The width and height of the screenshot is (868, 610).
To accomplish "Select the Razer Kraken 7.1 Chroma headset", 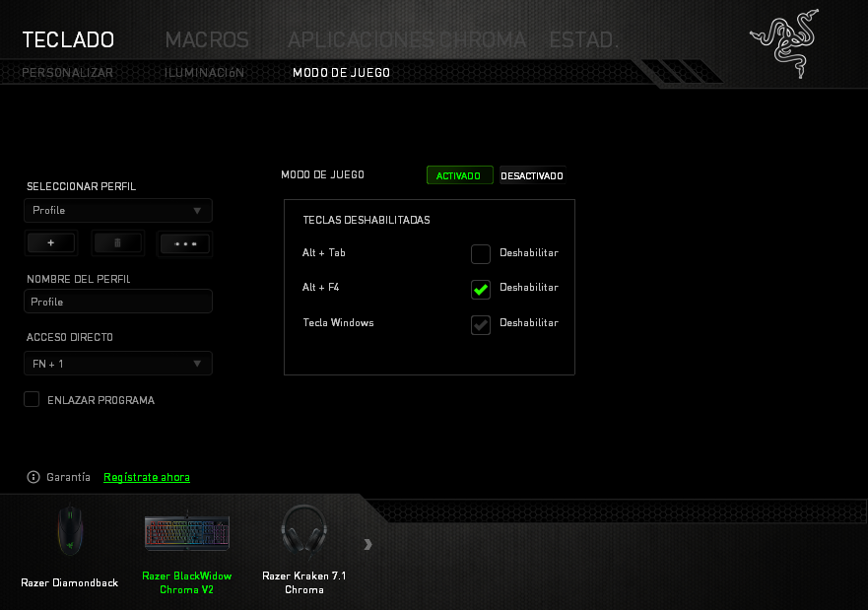I will click(303, 530).
